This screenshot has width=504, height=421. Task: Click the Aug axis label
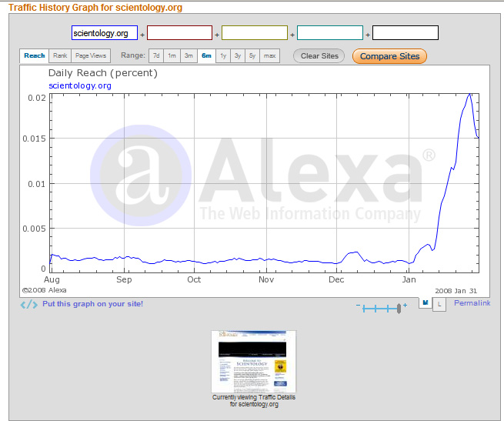(52, 280)
